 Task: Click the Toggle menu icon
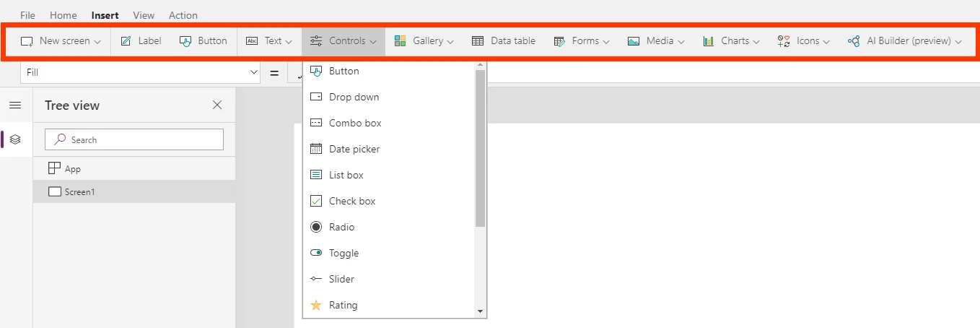point(316,253)
